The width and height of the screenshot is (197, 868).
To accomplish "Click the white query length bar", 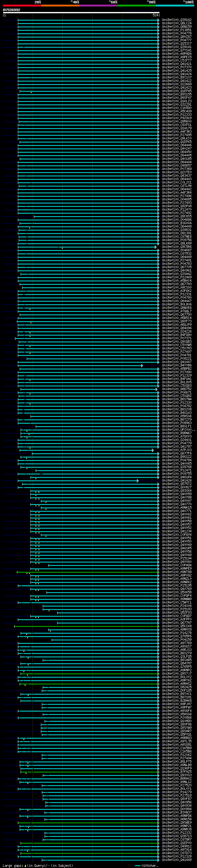I will point(81,12).
